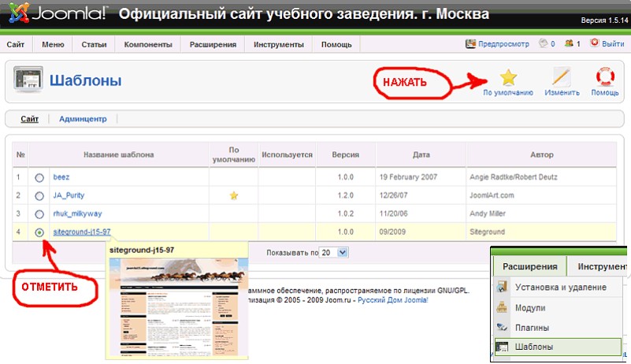Click the 'Используется' column header
The image size is (631, 364).
287,154
